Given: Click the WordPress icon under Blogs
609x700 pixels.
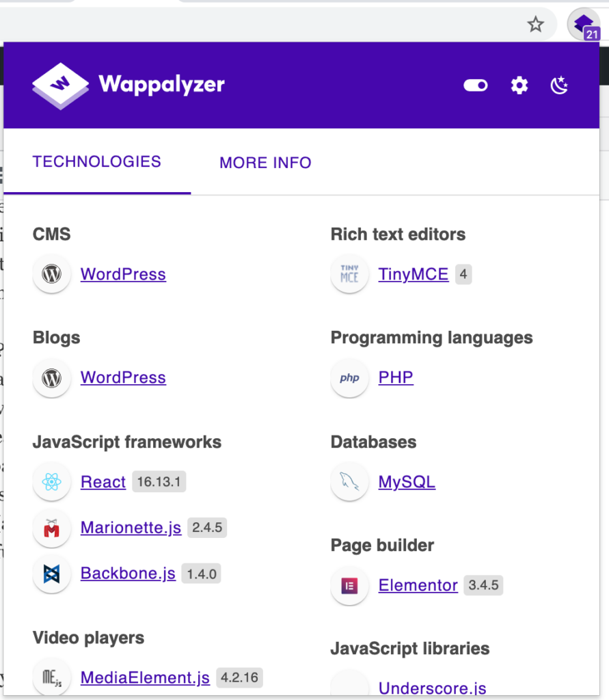Looking at the screenshot, I should 52,378.
